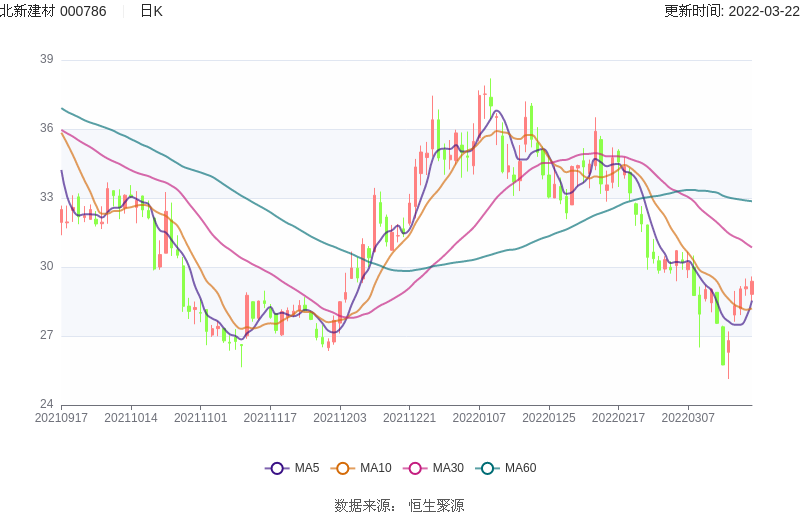Click the 20210917 x-axis date label
Image resolution: width=800 pixels, height=517 pixels.
[x=61, y=417]
